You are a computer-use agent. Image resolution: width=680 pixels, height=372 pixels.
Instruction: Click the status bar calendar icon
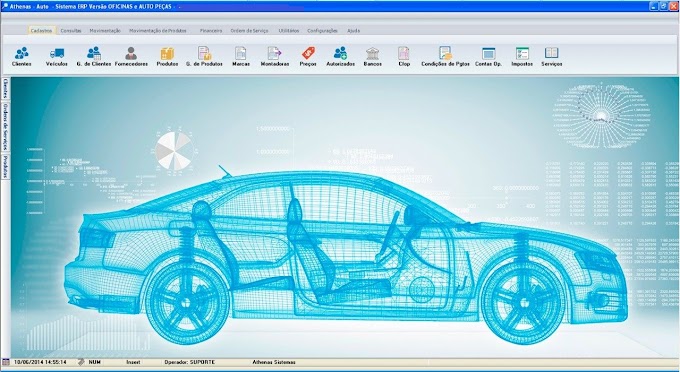[x=6, y=362]
